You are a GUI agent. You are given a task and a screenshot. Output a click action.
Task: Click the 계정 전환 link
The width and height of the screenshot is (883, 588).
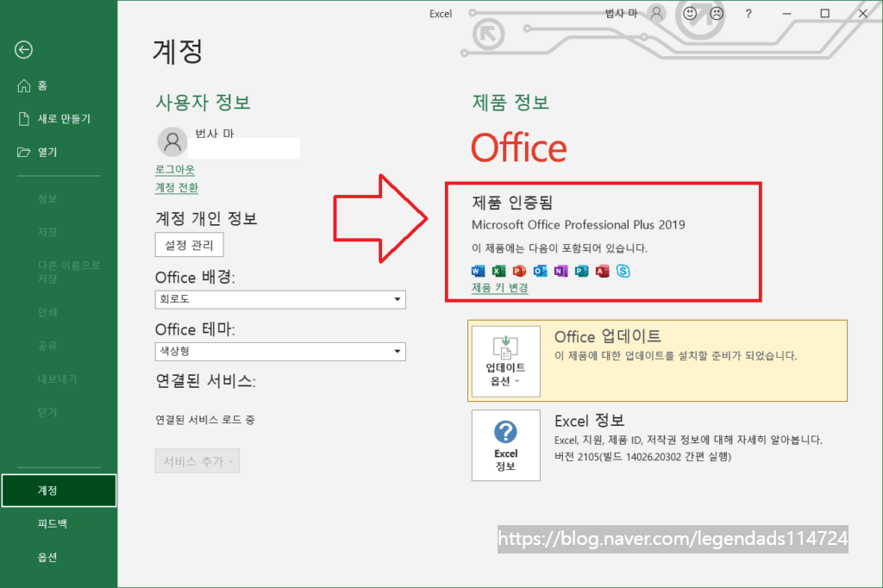click(177, 188)
